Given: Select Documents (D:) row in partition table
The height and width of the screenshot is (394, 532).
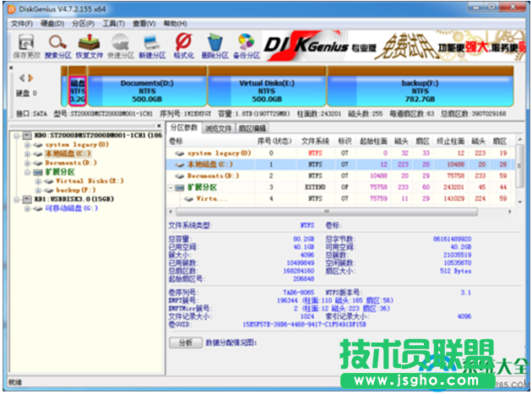Looking at the screenshot, I should pyautogui.click(x=341, y=176).
